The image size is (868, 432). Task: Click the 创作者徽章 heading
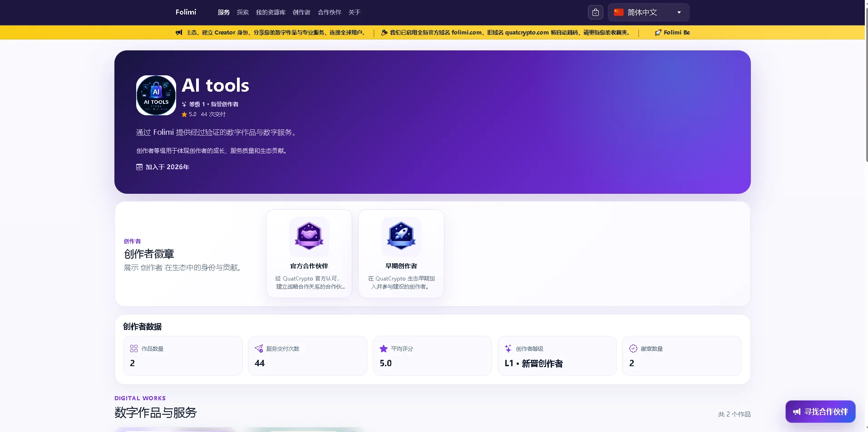click(149, 254)
